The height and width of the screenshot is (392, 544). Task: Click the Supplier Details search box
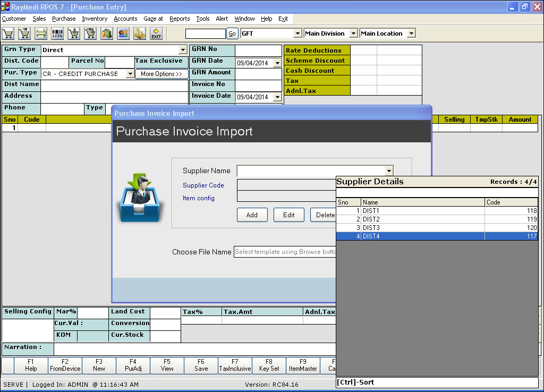tap(437, 192)
